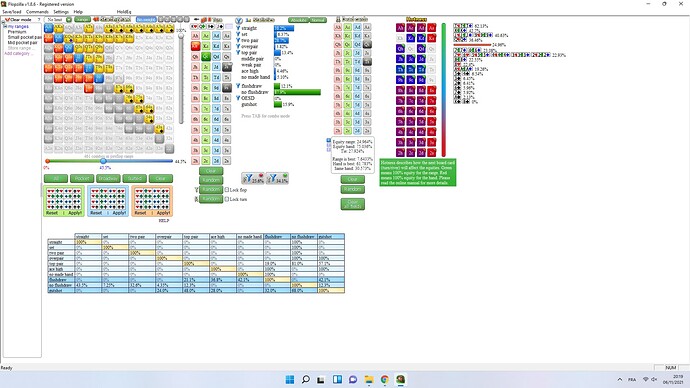The width and height of the screenshot is (690, 388).
Task: Select the Kh card on the board
Action: pyautogui.click(x=195, y=46)
